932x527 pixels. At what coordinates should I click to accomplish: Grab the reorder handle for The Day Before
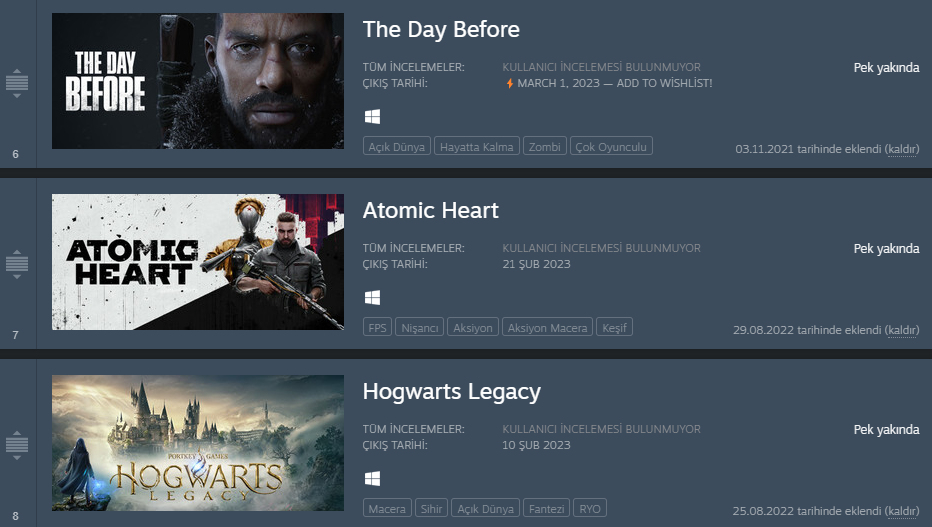[x=17, y=83]
